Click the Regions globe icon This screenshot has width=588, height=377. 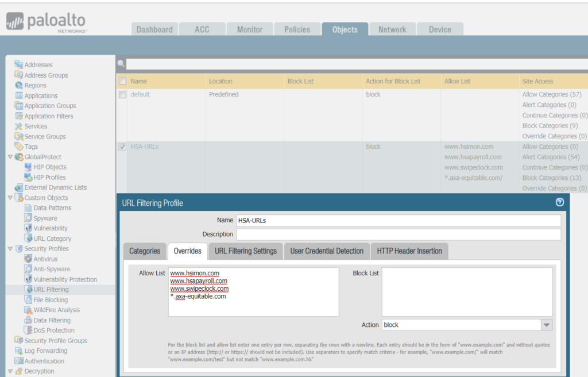pos(19,85)
